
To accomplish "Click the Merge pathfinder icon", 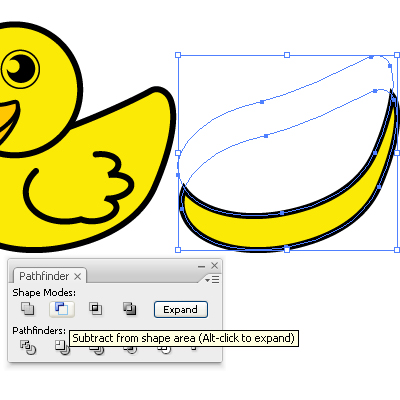I will point(97,350).
